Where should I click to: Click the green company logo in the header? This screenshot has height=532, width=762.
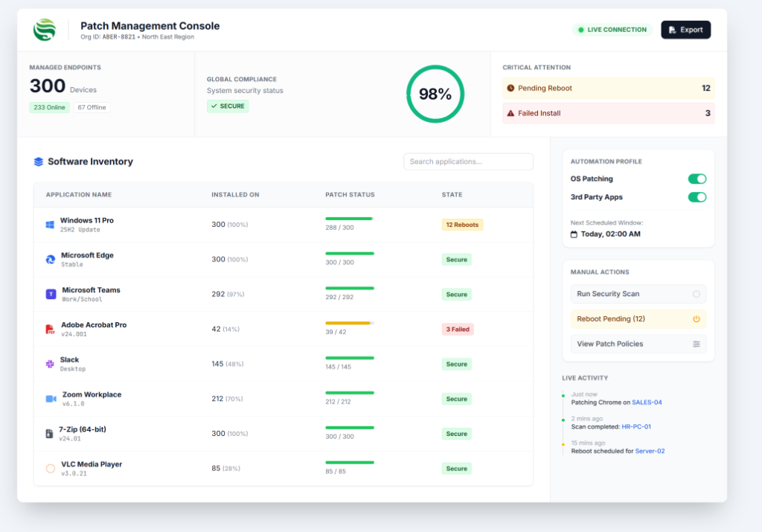(x=45, y=29)
